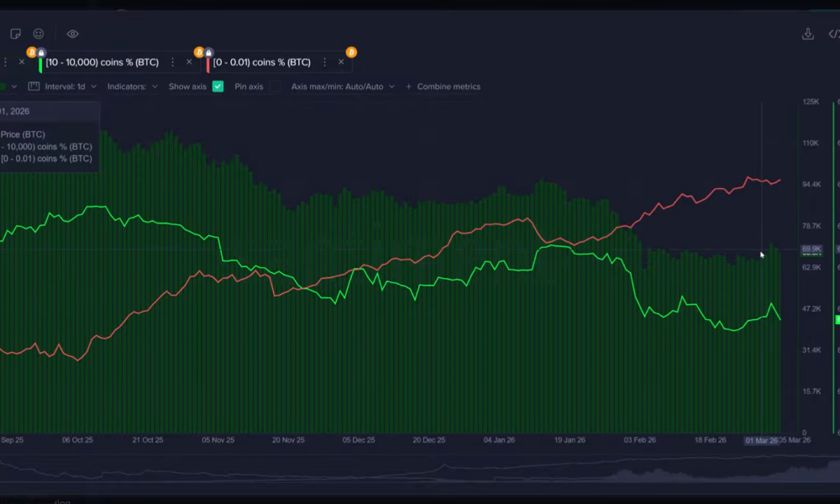Image resolution: width=840 pixels, height=504 pixels.
Task: Enable the Pin axis checkbox
Action: click(275, 85)
